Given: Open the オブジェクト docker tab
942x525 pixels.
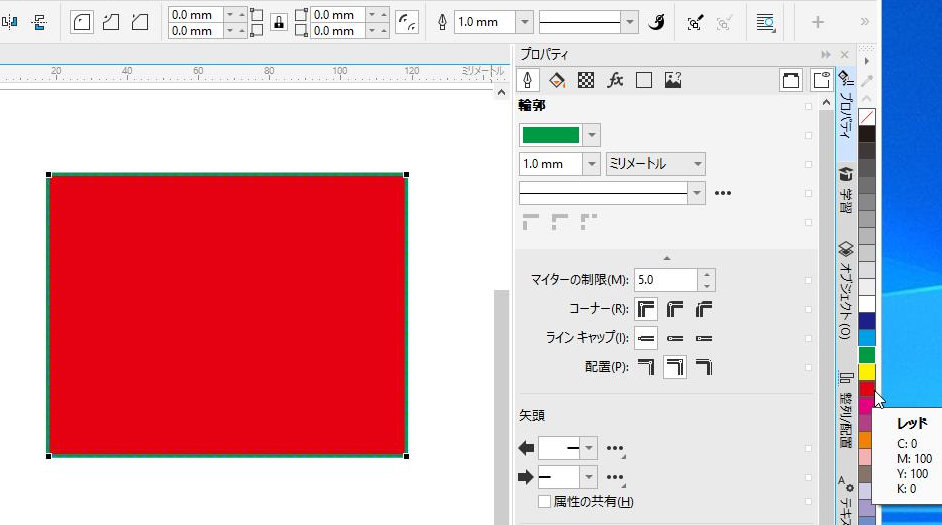Looking at the screenshot, I should [x=846, y=291].
